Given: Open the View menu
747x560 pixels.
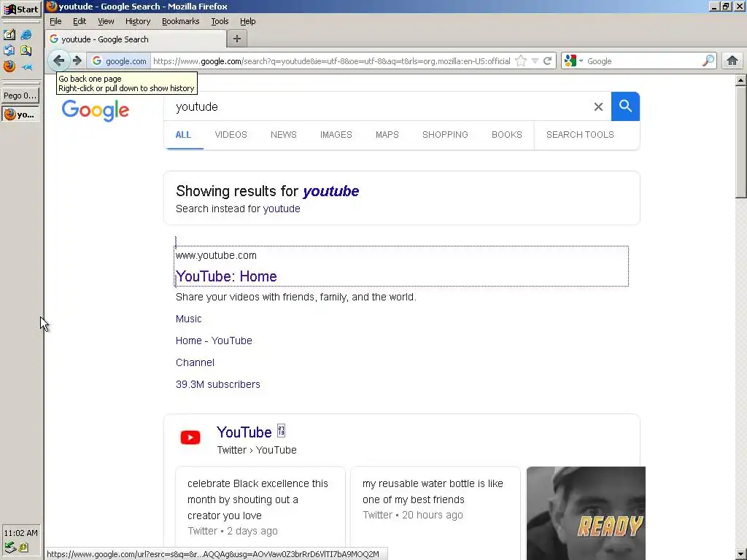Looking at the screenshot, I should click(x=106, y=21).
